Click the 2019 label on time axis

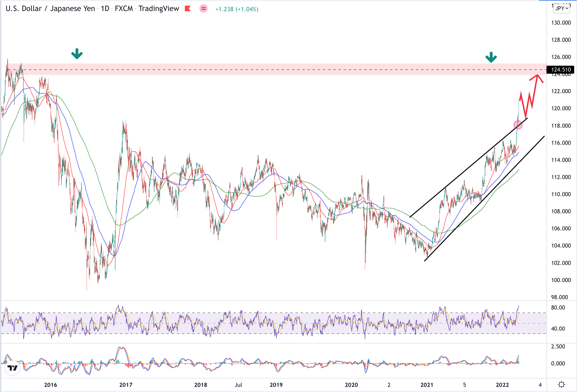point(276,385)
